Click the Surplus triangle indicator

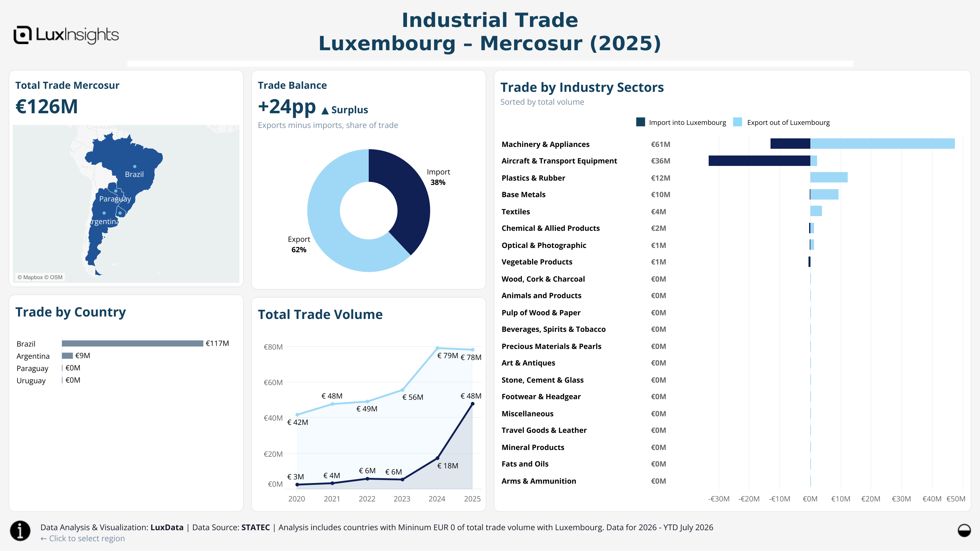[x=325, y=111]
